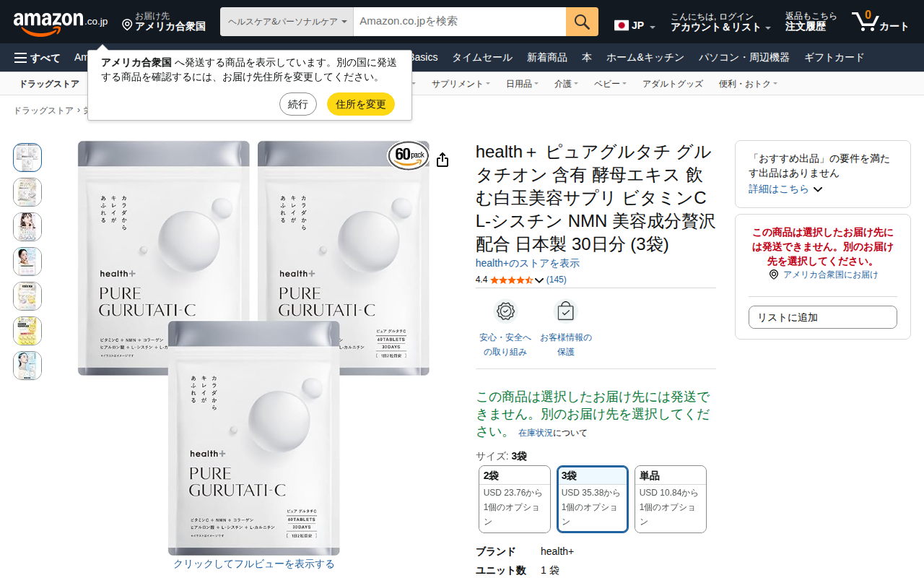Open the 本 nav item
This screenshot has width=924, height=578.
pyautogui.click(x=587, y=58)
